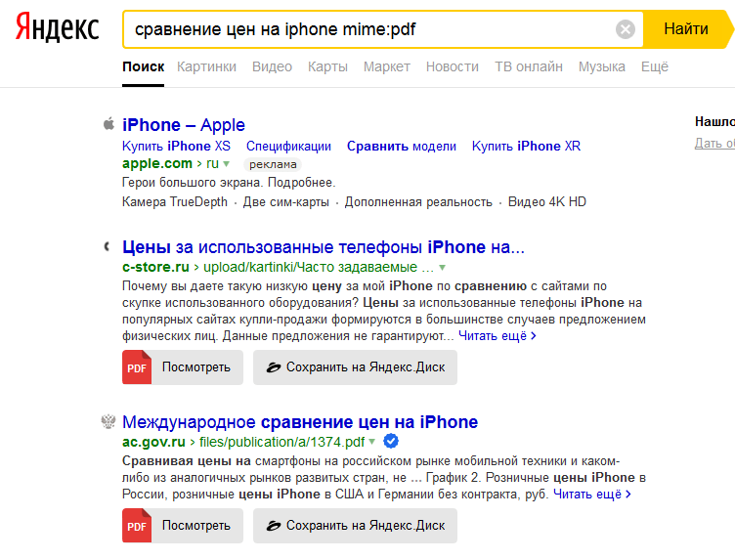
Task: Open the dropdown arrow after c-store.ru URL
Action: pos(442,267)
